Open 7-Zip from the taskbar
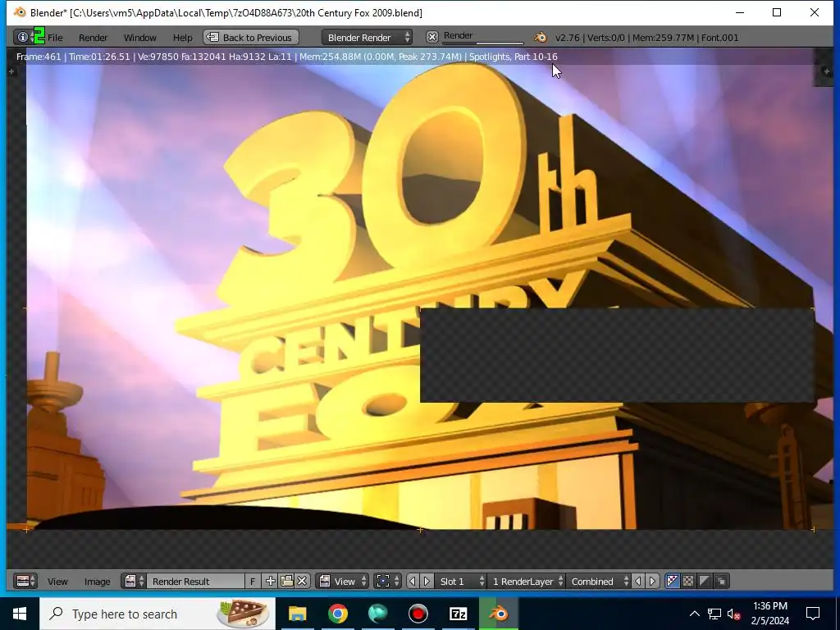 click(458, 614)
